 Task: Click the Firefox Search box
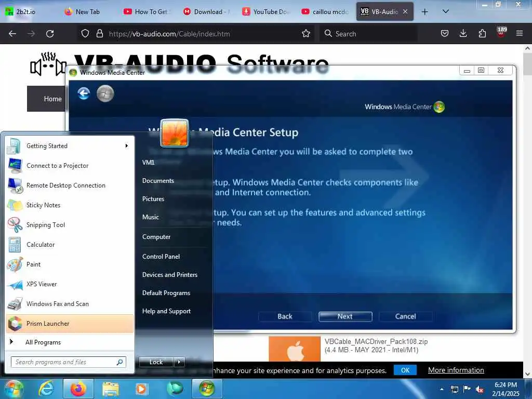point(368,34)
